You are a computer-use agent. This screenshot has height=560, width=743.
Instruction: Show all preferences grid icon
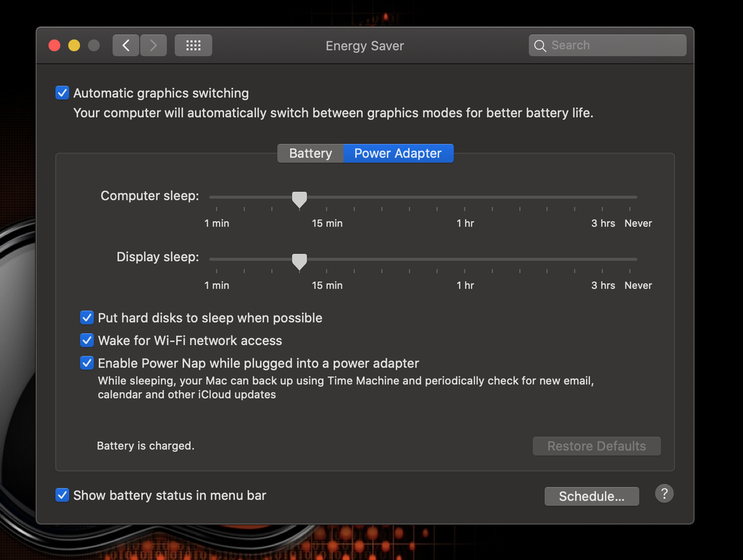pyautogui.click(x=193, y=45)
